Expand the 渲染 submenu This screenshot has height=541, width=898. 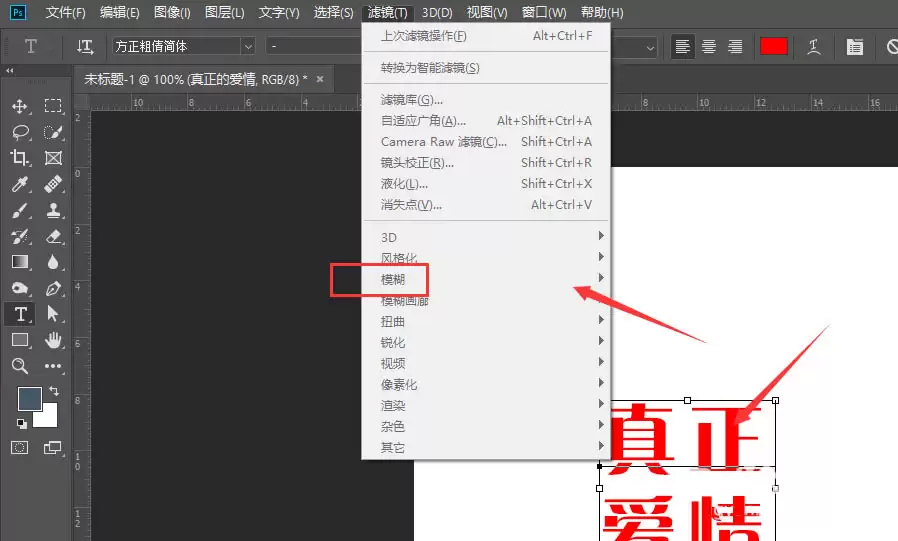click(x=486, y=405)
